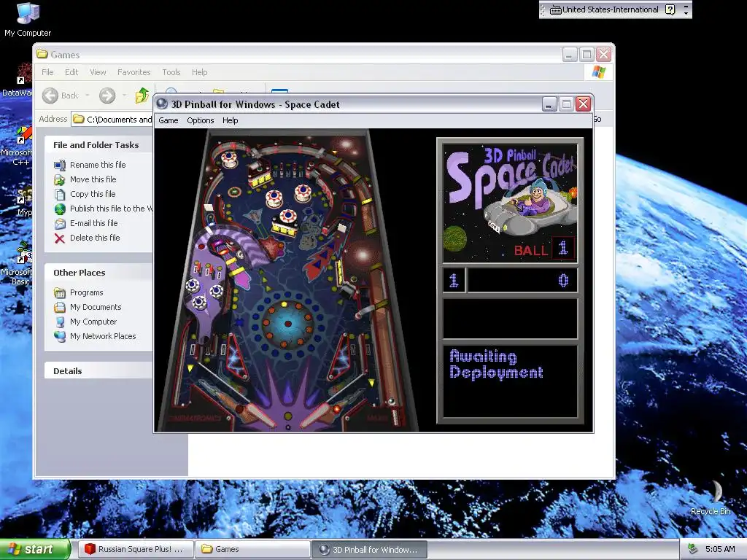Open the Microsoft Basic desktop shortcut
Screen dimensions: 747x560
[x=18, y=262]
